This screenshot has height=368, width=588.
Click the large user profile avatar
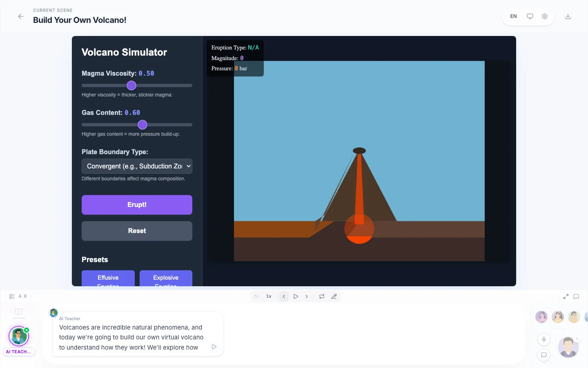(568, 347)
